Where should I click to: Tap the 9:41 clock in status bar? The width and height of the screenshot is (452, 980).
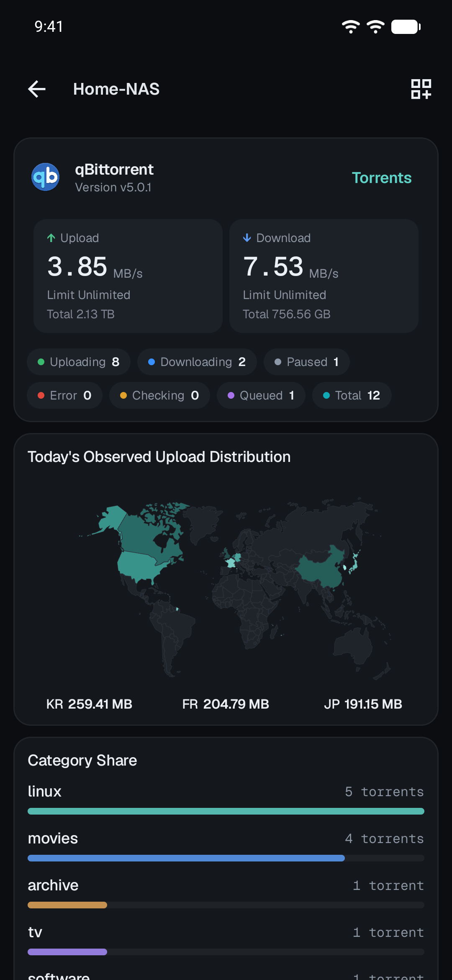(x=49, y=26)
